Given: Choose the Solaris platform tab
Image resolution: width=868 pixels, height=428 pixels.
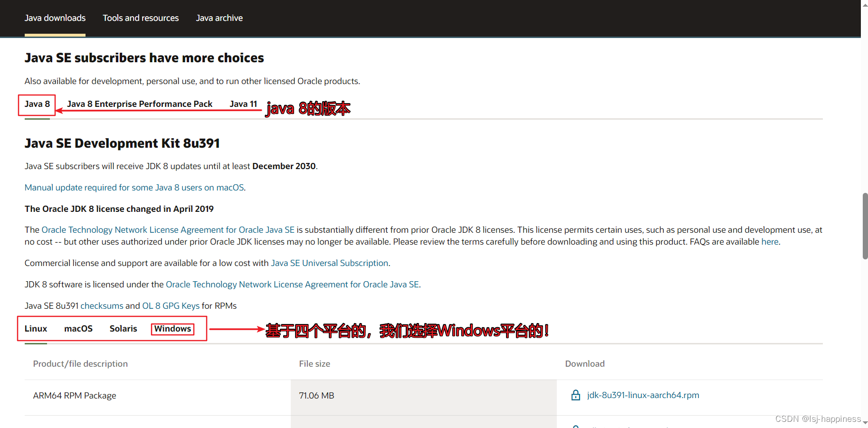Looking at the screenshot, I should tap(124, 329).
